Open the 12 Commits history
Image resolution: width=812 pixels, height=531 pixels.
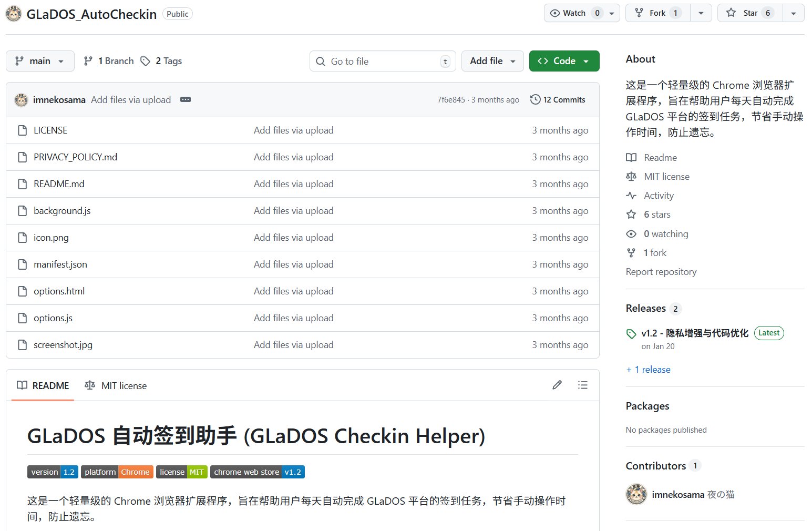coord(558,100)
